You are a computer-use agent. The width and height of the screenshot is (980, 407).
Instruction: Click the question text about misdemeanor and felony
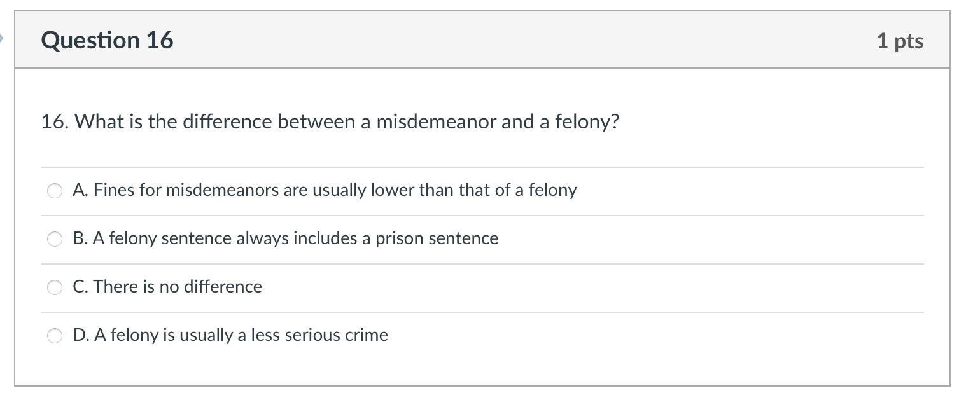(330, 121)
